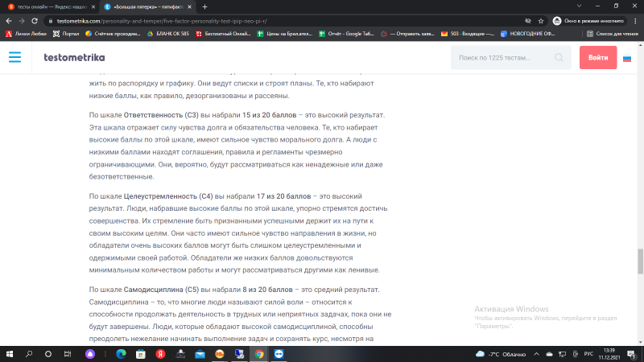Type in the Поиск по 1225 тестам field
This screenshot has width=644, height=362.
pos(505,58)
